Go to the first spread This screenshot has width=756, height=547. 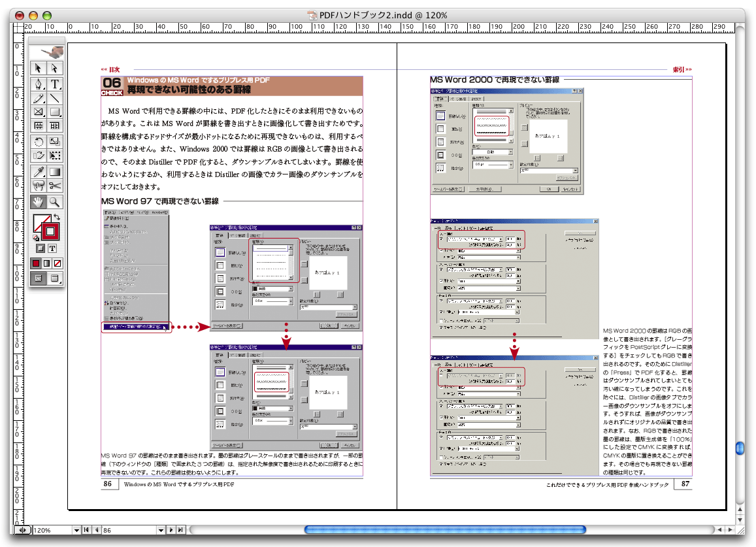tap(86, 530)
